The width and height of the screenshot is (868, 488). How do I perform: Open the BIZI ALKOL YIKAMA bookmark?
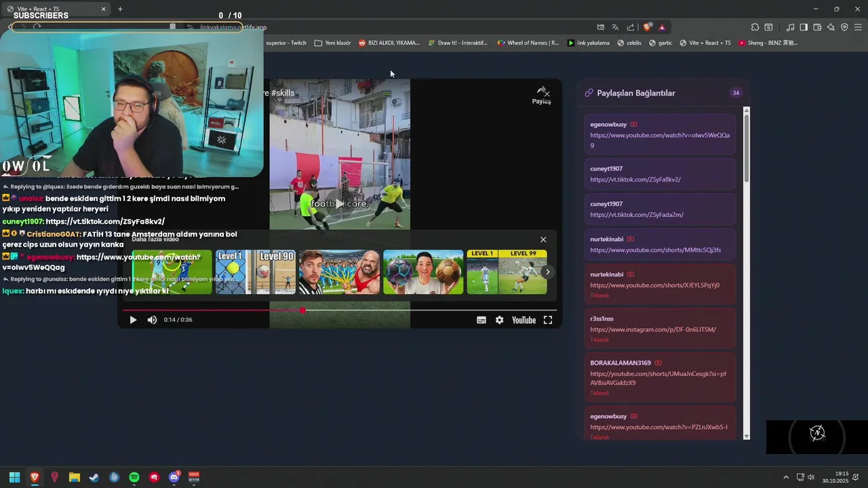pos(389,43)
